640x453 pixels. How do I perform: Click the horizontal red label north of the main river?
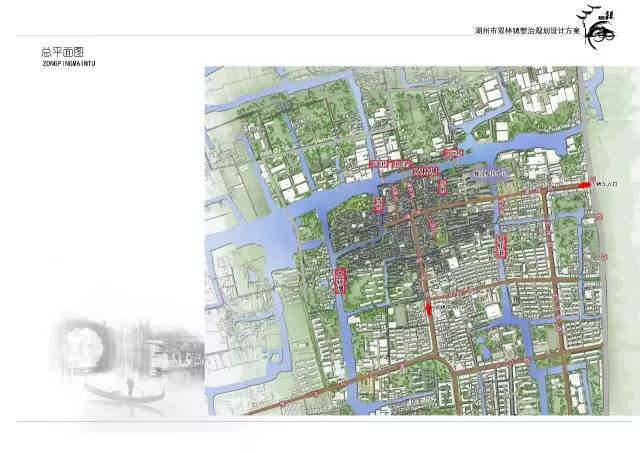(x=454, y=153)
